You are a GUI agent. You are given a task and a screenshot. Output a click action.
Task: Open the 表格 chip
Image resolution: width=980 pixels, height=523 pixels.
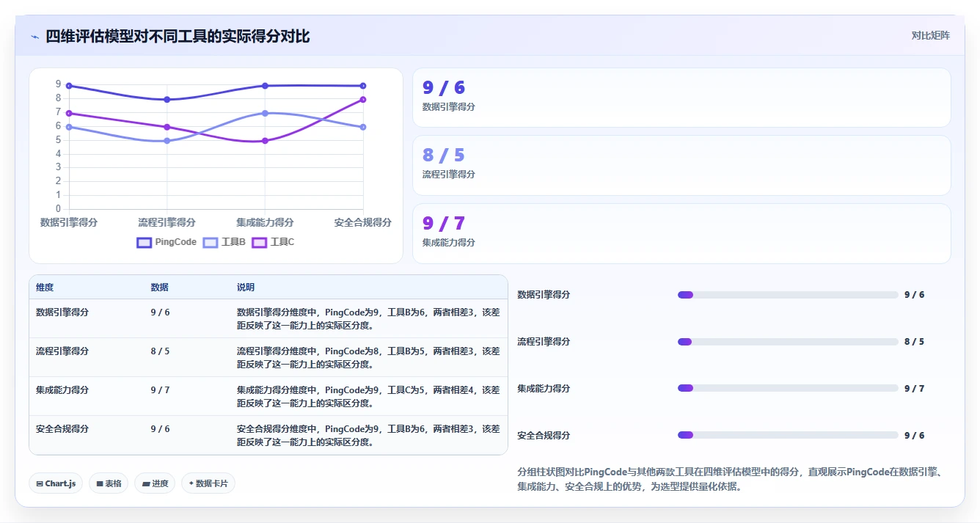tap(109, 483)
